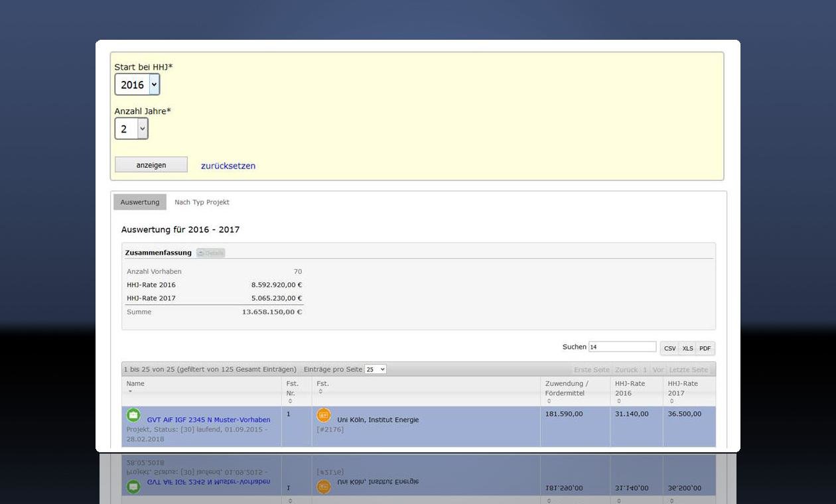Export the table as CSV
This screenshot has width=836, height=504.
669,348
